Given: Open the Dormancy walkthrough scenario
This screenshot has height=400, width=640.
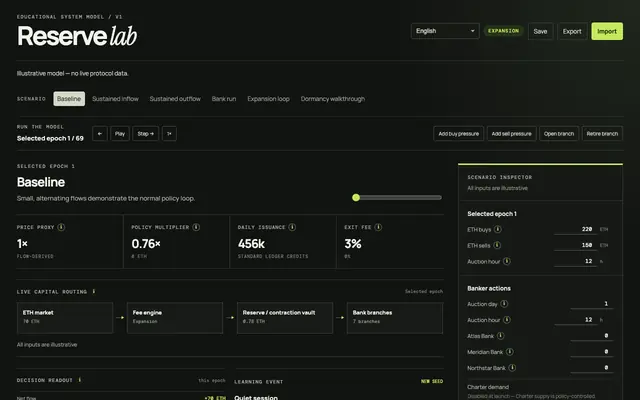Looking at the screenshot, I should click(x=333, y=99).
